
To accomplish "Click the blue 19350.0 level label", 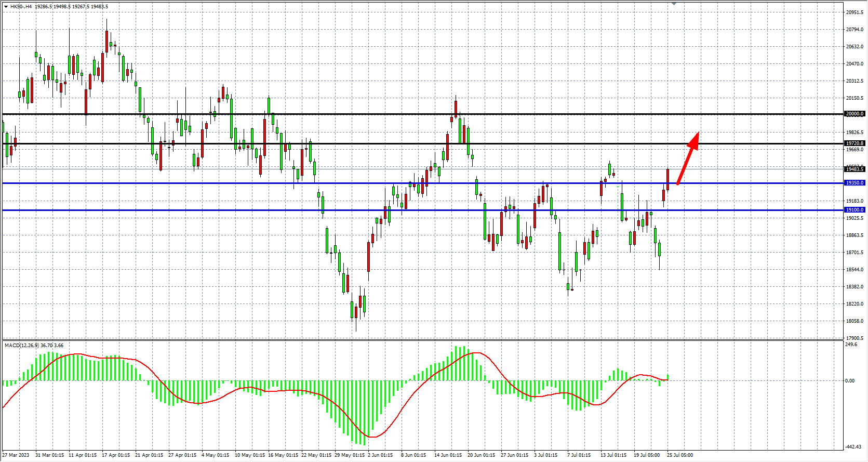I will coord(854,183).
